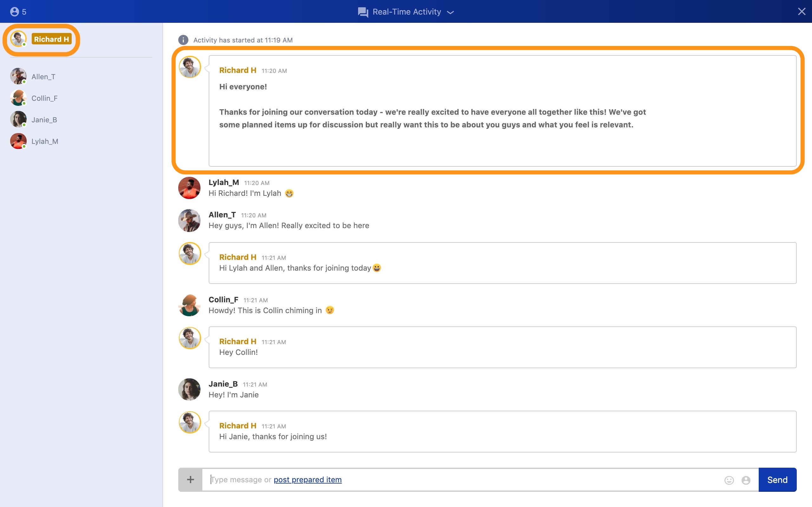
Task: Click the Richard H name label in the sidebar
Action: [x=52, y=39]
